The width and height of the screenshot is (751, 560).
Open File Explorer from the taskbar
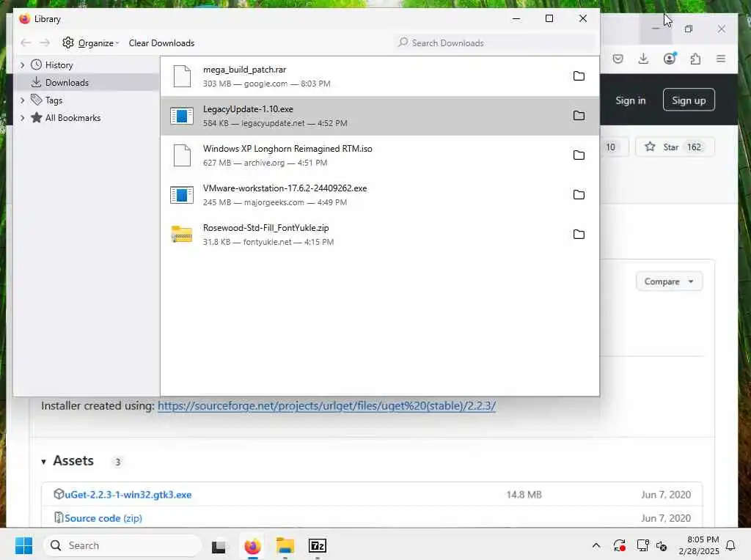coord(285,545)
